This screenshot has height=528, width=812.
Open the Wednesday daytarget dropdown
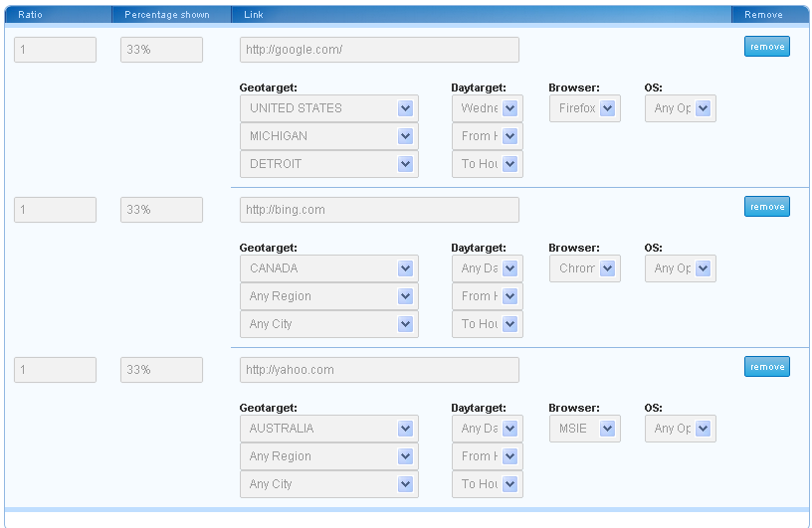coord(488,108)
